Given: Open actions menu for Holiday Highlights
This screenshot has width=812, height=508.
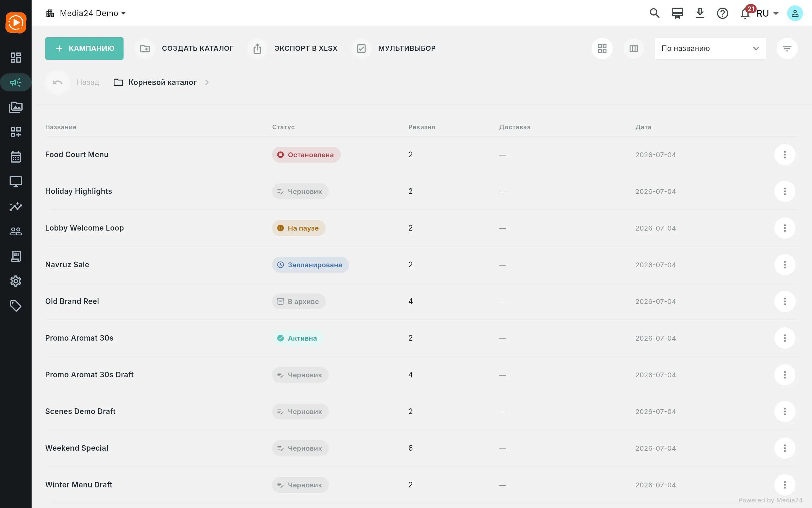Looking at the screenshot, I should 785,192.
